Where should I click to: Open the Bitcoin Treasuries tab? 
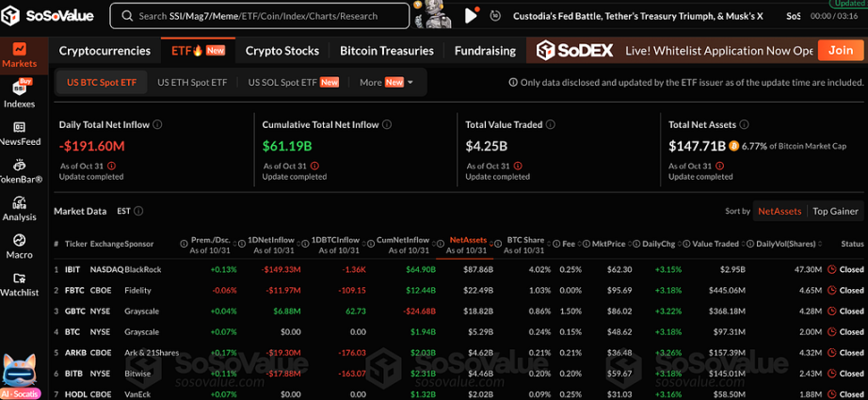(386, 51)
